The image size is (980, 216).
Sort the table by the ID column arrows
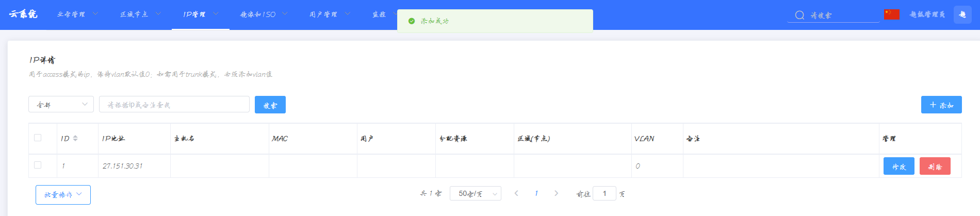pos(75,138)
